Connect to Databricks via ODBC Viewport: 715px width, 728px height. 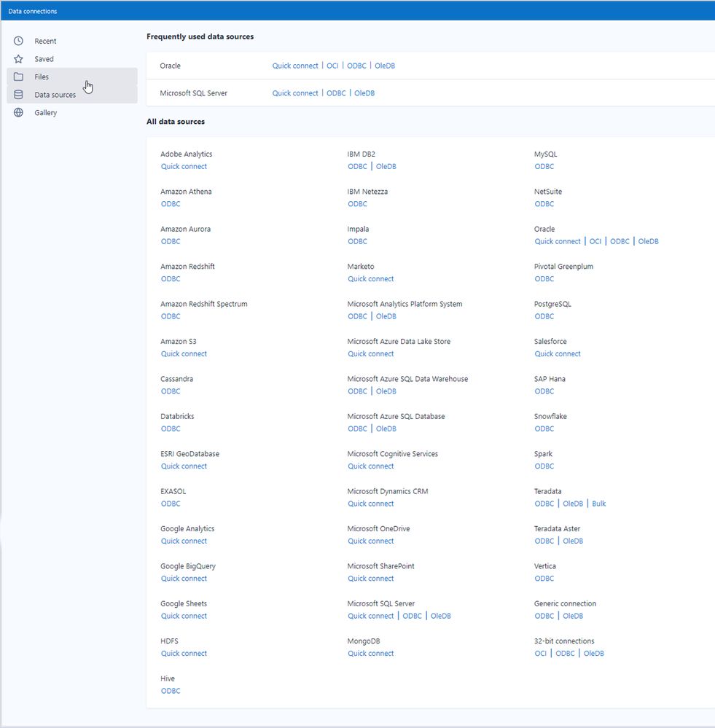click(171, 429)
